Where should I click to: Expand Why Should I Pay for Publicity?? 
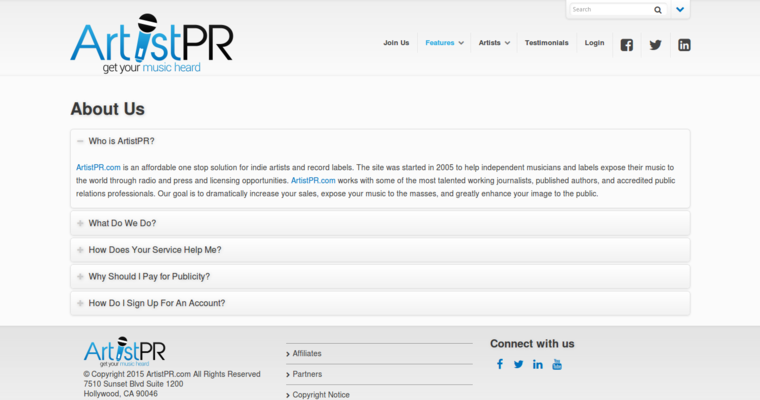[380, 276]
